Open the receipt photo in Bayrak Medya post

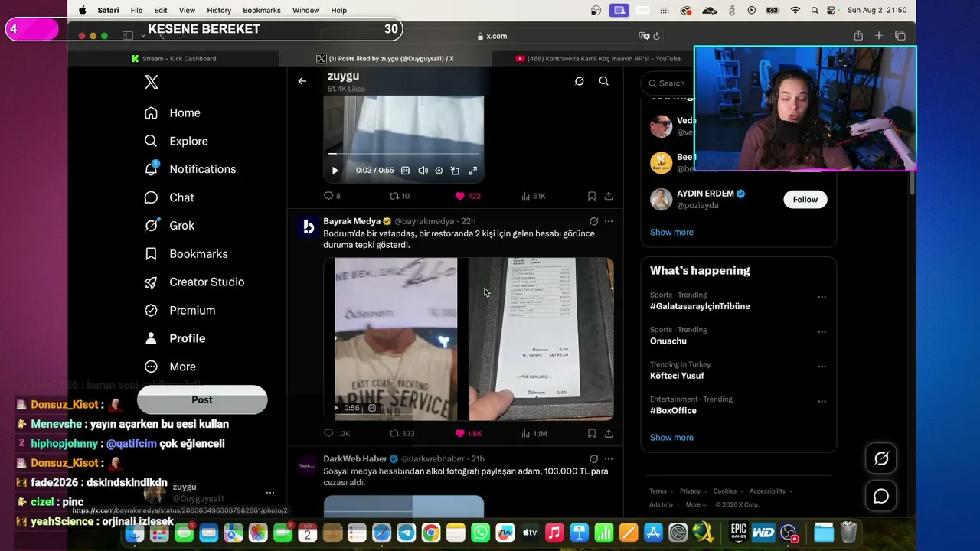pyautogui.click(x=541, y=339)
